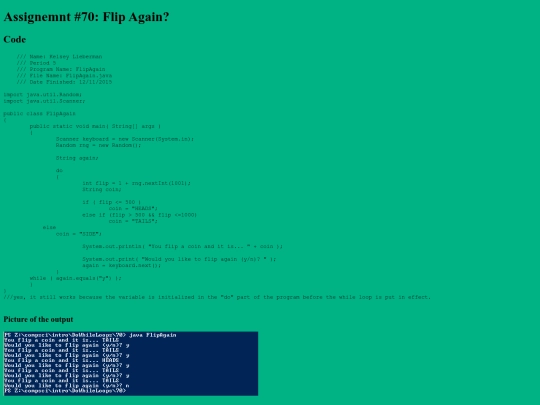Click the 'Date Finished: 12/11/2015' comment
Screen dimensions: 540x405
pyautogui.click(x=64, y=82)
